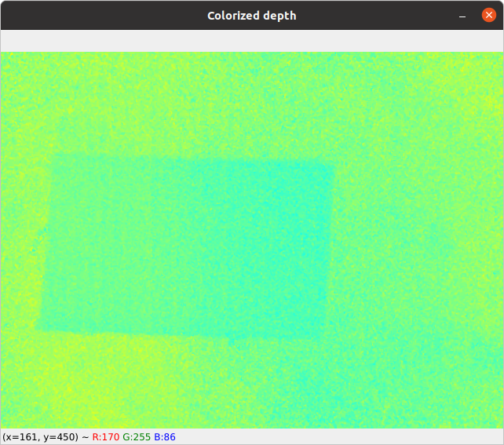Click the center of the cyan rectangle
The height and width of the screenshot is (445, 504).
click(187, 247)
